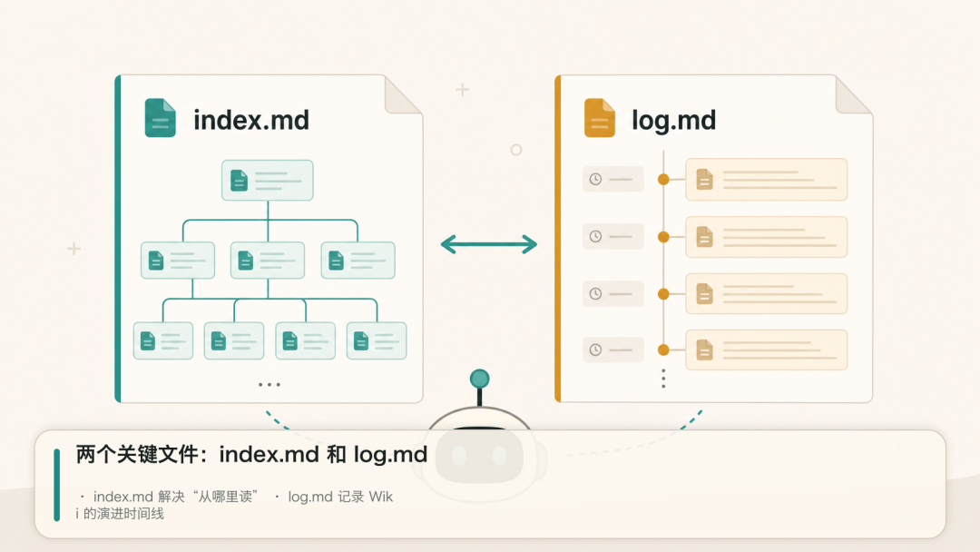Click the clock chip of the last log entry
980x552 pixels.
click(613, 350)
